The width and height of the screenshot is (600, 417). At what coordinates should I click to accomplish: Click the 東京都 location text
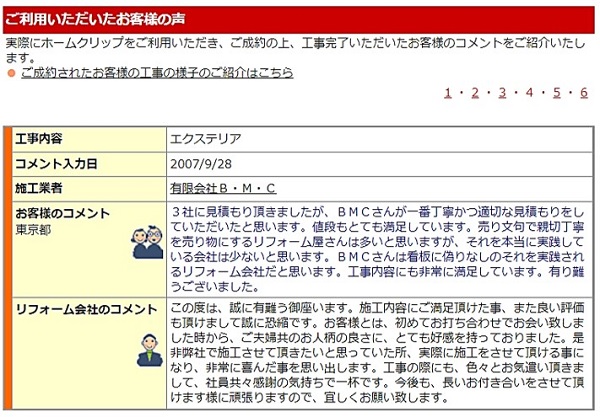(32, 229)
